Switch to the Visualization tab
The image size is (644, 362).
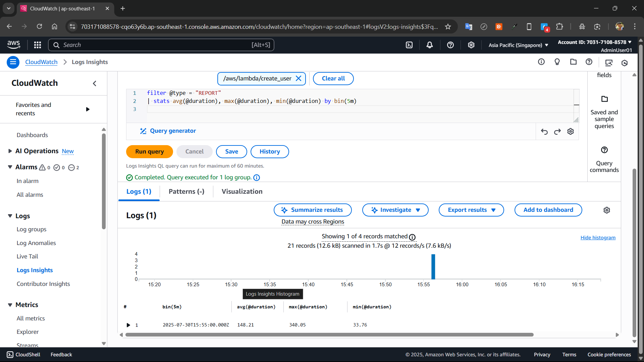pyautogui.click(x=242, y=191)
